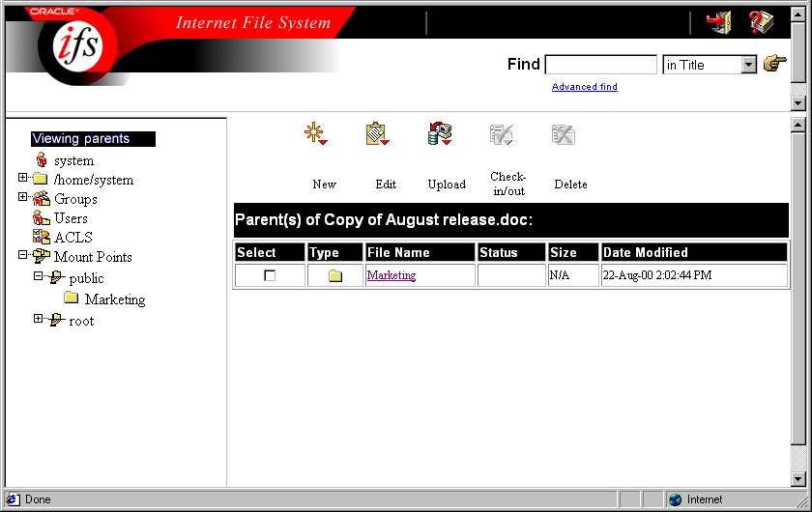
Task: Click the Size column header
Action: pos(573,252)
